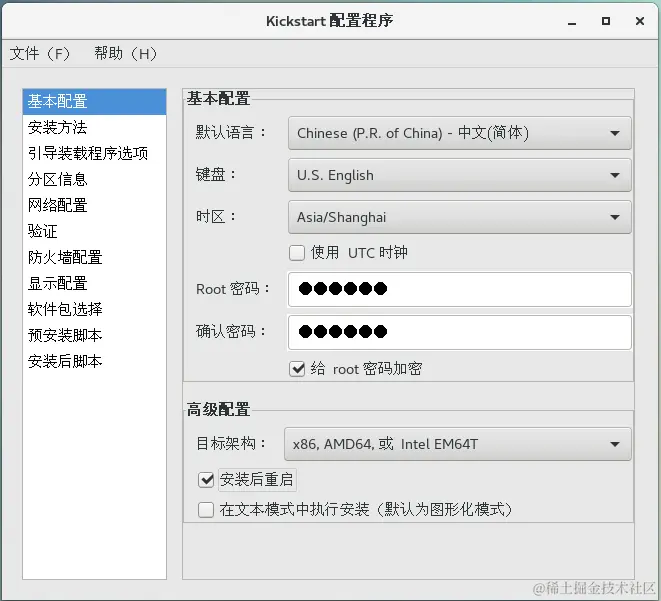Expand the 默认语言 language dropdown

459,133
